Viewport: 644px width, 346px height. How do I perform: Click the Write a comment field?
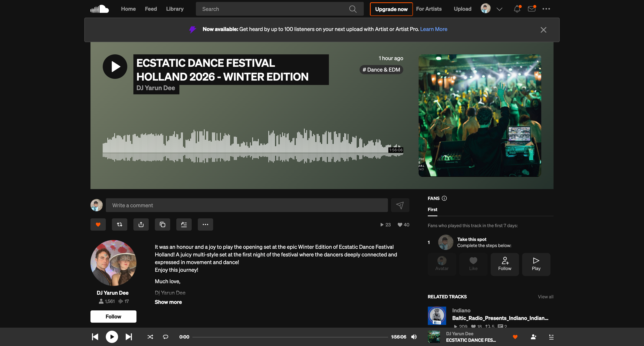pyautogui.click(x=246, y=205)
